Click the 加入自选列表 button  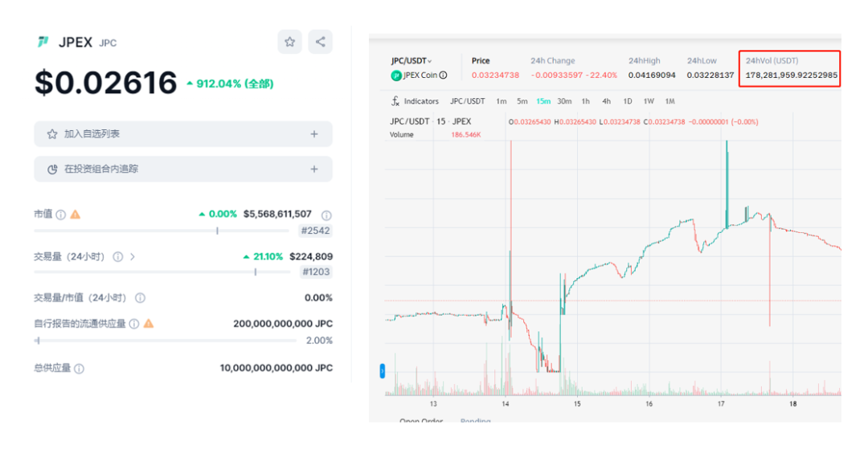pos(182,134)
